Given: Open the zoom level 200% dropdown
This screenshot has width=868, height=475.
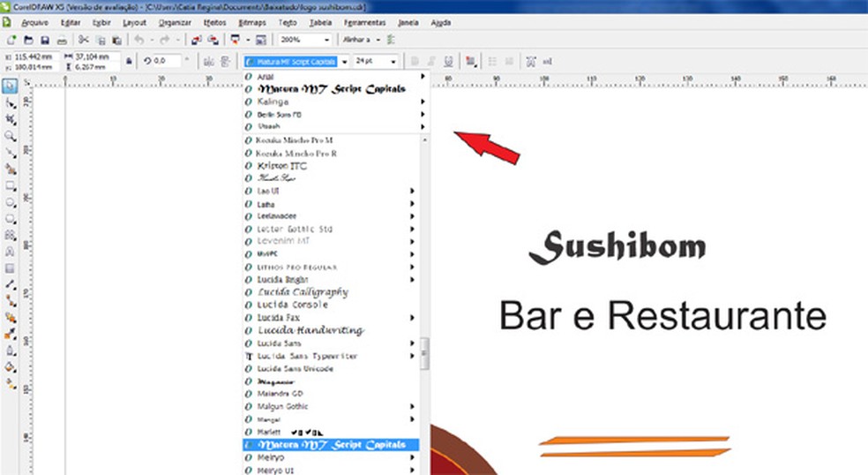Looking at the screenshot, I should point(326,40).
